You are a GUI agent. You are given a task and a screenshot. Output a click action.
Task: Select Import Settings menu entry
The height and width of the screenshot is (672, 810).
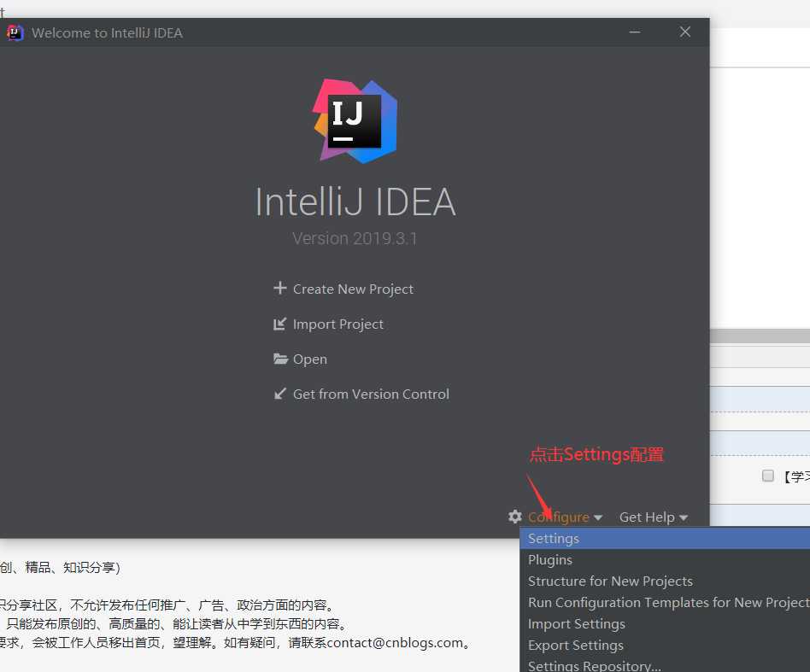pyautogui.click(x=665, y=624)
